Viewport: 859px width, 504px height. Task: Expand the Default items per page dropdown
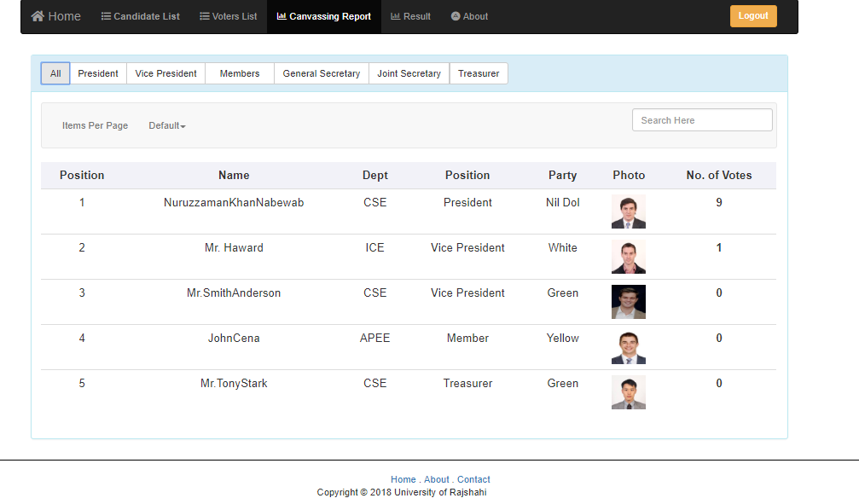167,125
